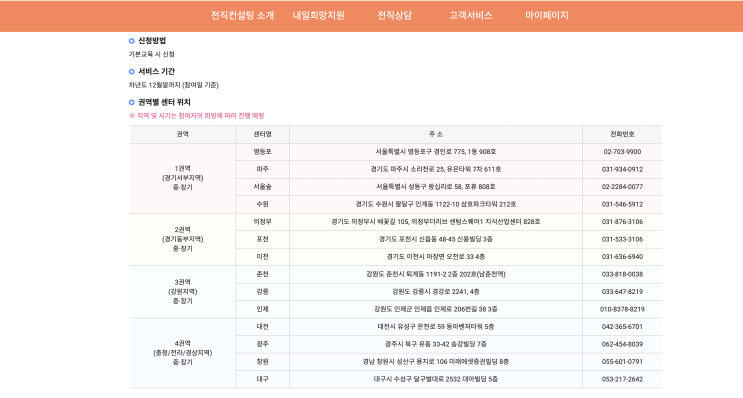Screen dimensions: 743x398
Task: Click the 수원 address with 인계동 1122-10
Action: pos(436,205)
